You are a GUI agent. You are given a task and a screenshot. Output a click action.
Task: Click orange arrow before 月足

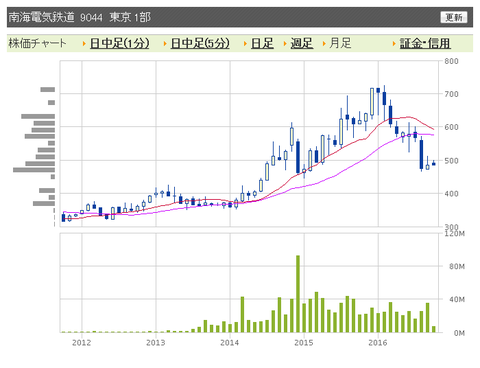[x=324, y=44]
